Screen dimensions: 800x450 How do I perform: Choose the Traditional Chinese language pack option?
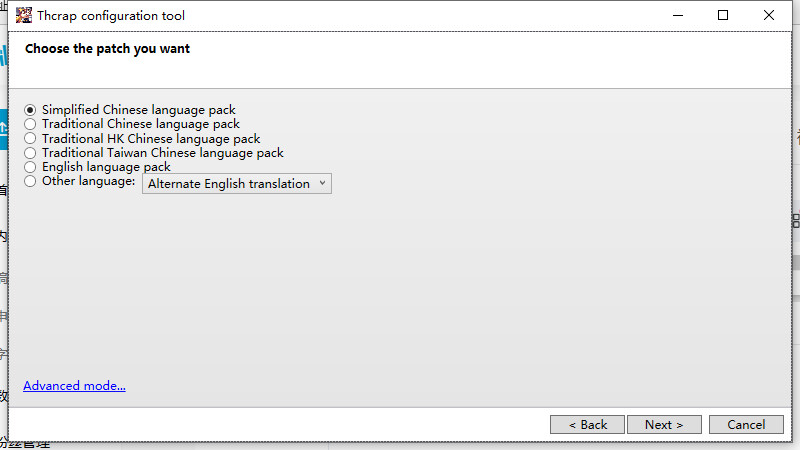(30, 124)
